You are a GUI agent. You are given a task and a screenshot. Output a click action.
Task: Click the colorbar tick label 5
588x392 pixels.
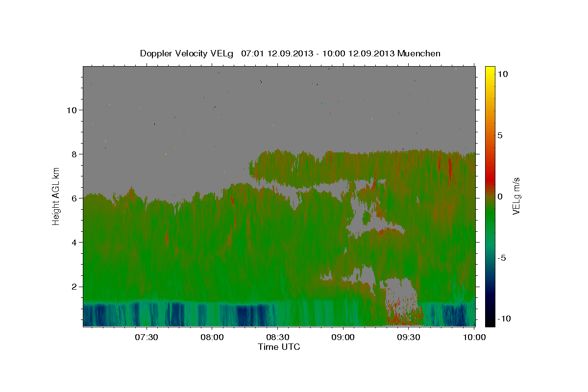point(500,135)
